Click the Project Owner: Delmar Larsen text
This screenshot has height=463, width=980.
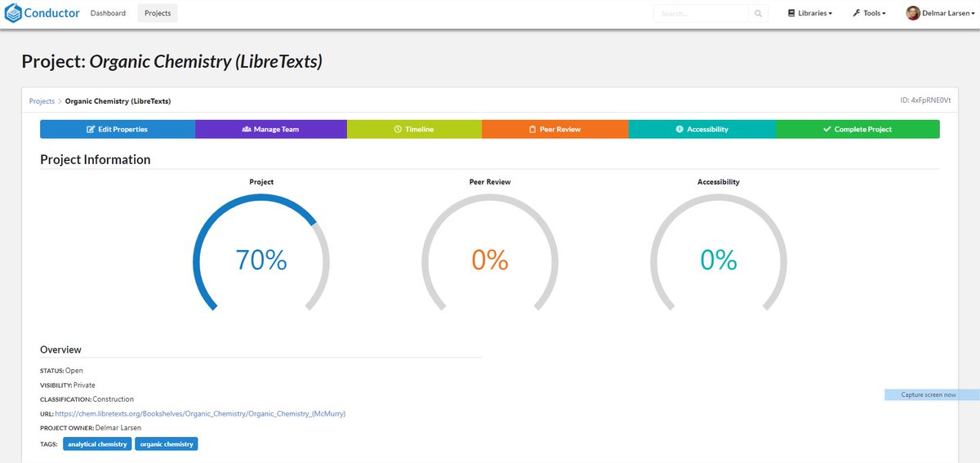click(x=89, y=428)
